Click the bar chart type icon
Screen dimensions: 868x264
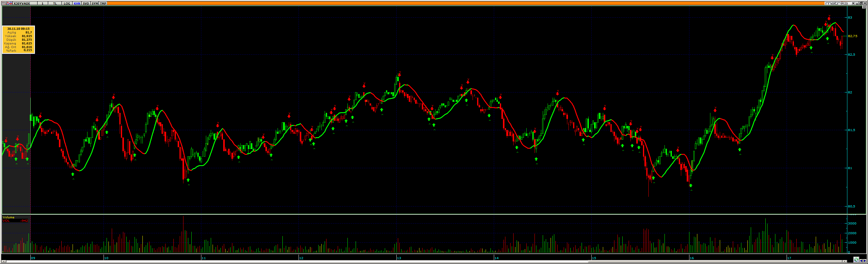[4, 3]
